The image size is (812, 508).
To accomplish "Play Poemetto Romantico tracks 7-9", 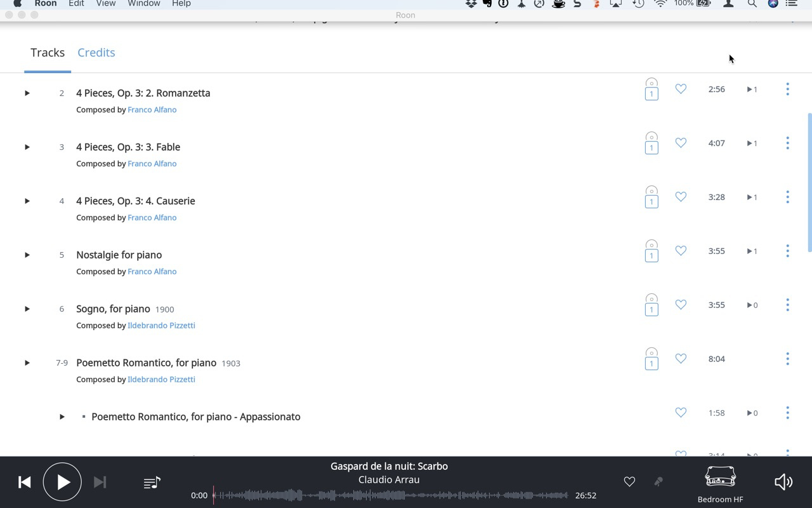I will [27, 363].
